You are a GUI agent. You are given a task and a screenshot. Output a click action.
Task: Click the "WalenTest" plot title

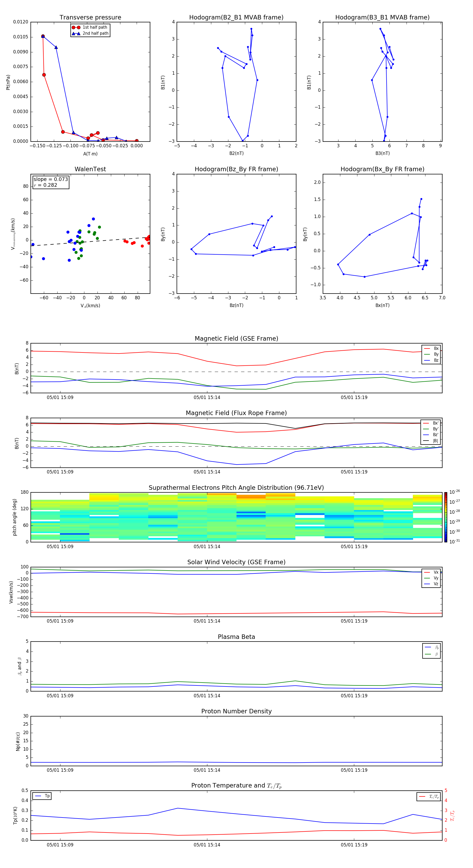click(x=90, y=169)
